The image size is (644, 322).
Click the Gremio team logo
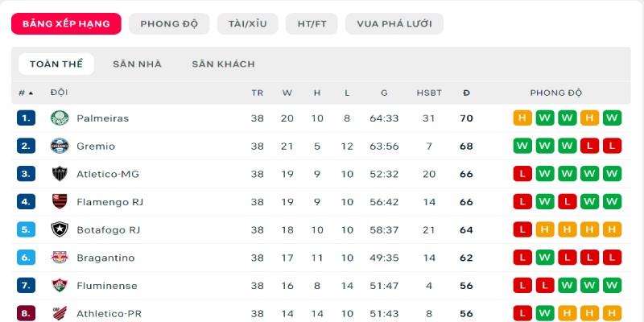click(x=60, y=147)
